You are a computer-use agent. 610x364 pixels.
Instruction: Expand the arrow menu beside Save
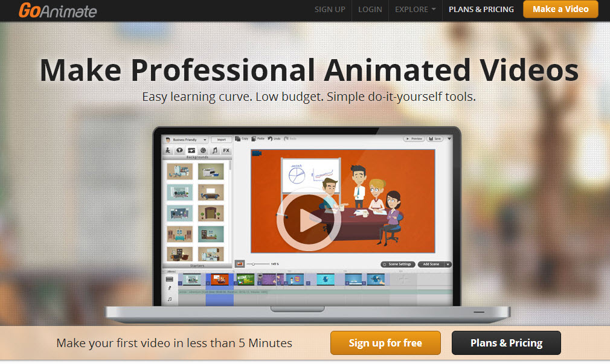[449, 139]
